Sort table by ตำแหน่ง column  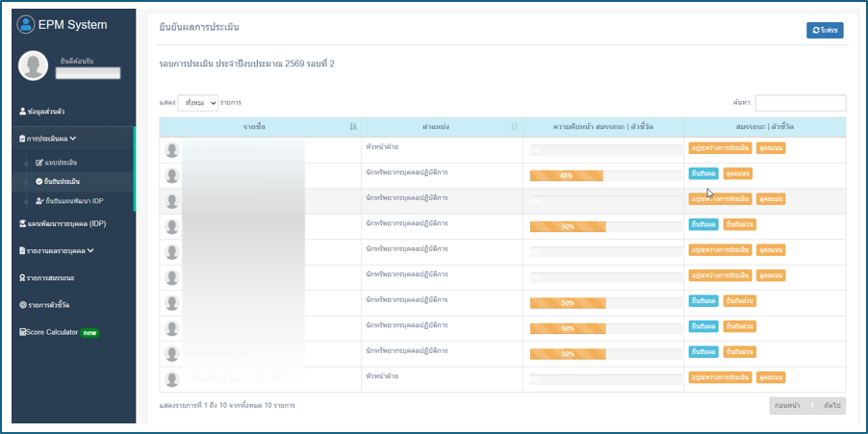tap(442, 127)
